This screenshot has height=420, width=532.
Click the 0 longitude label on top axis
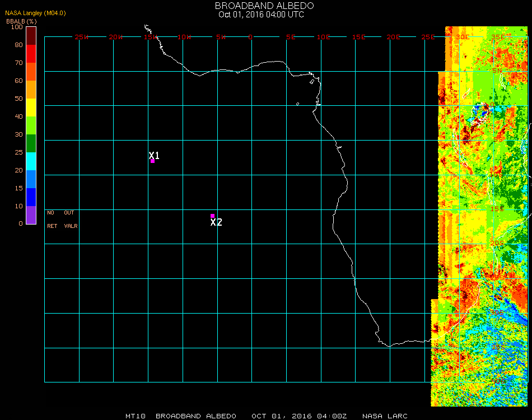click(250, 37)
